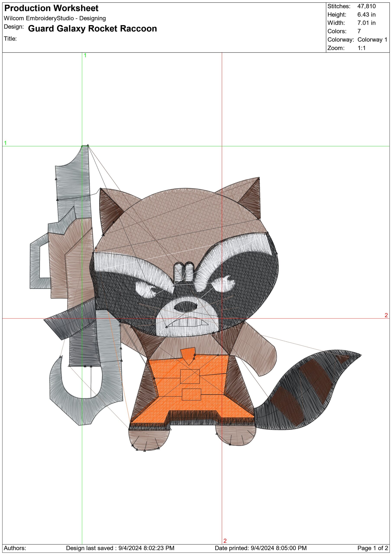392x555 pixels.
Task: Click the 'Height:' label
Action: [x=337, y=15]
